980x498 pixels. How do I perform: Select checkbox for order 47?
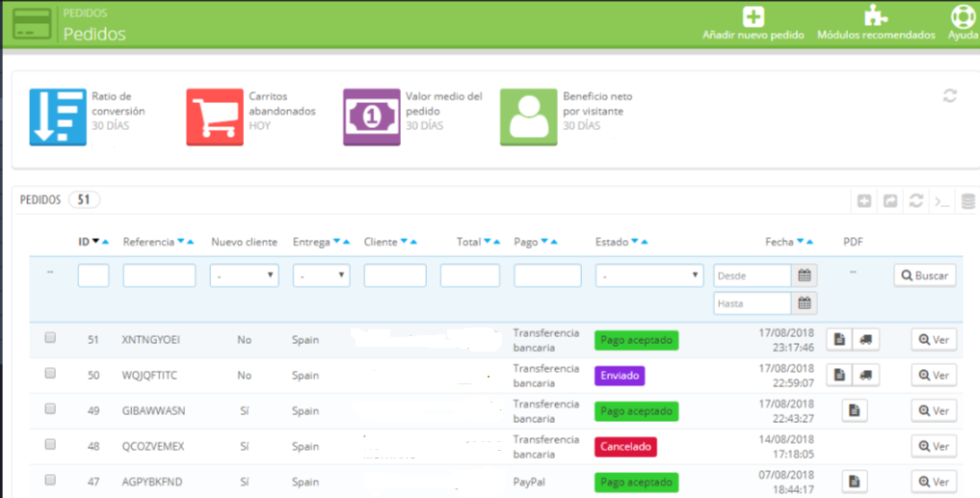[x=50, y=480]
